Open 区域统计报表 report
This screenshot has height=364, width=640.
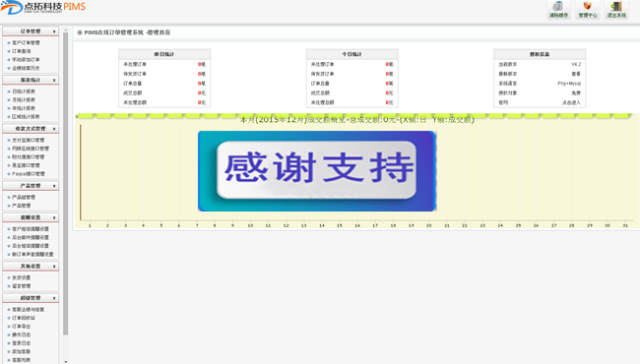[26, 116]
